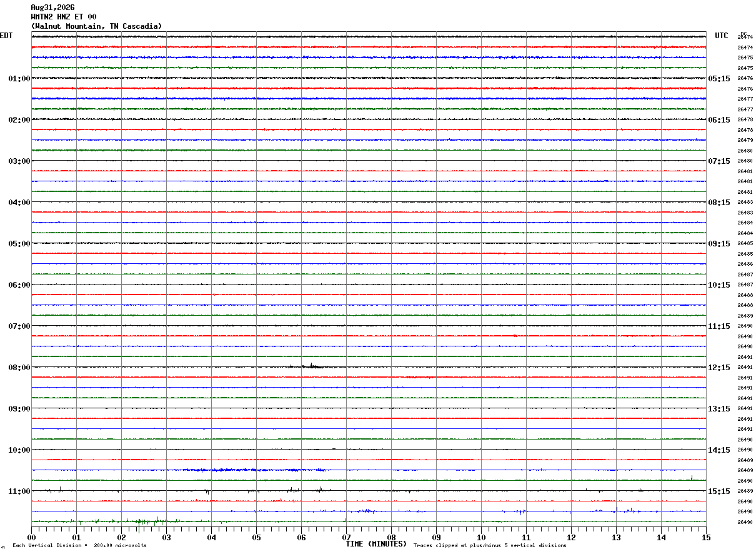756x554 pixels.
Task: Select the 08:00 EDT row label
Action: (19, 368)
